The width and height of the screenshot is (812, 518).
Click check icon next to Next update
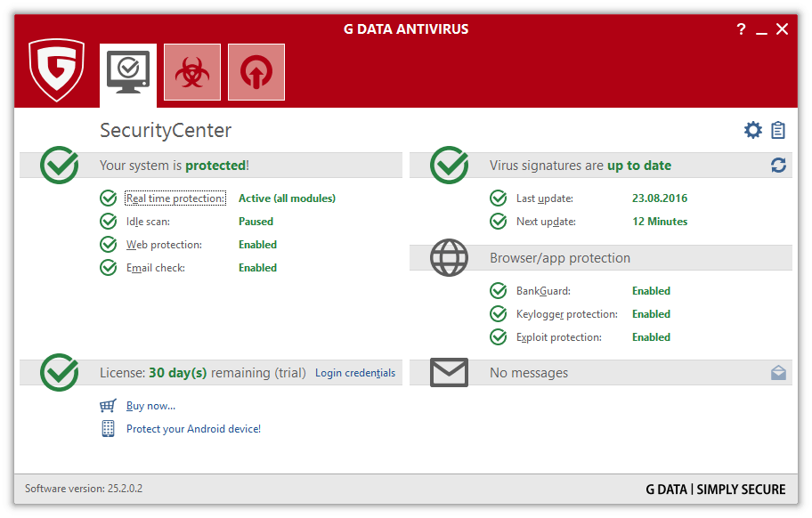coord(499,222)
